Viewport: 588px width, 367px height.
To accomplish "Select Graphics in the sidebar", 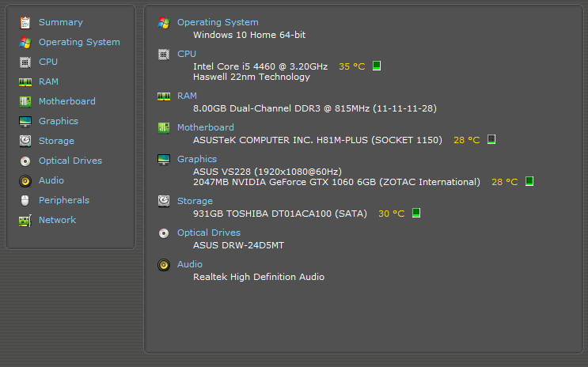I will [59, 122].
